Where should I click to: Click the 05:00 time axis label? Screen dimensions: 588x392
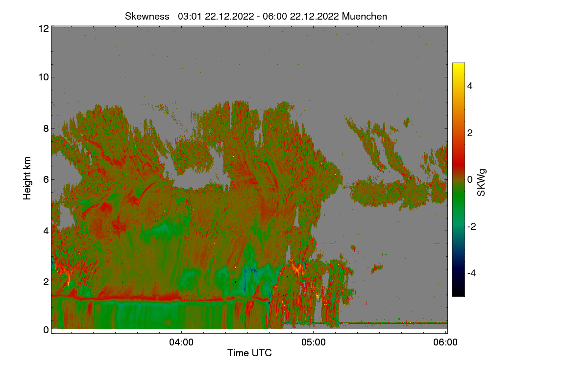click(x=314, y=343)
